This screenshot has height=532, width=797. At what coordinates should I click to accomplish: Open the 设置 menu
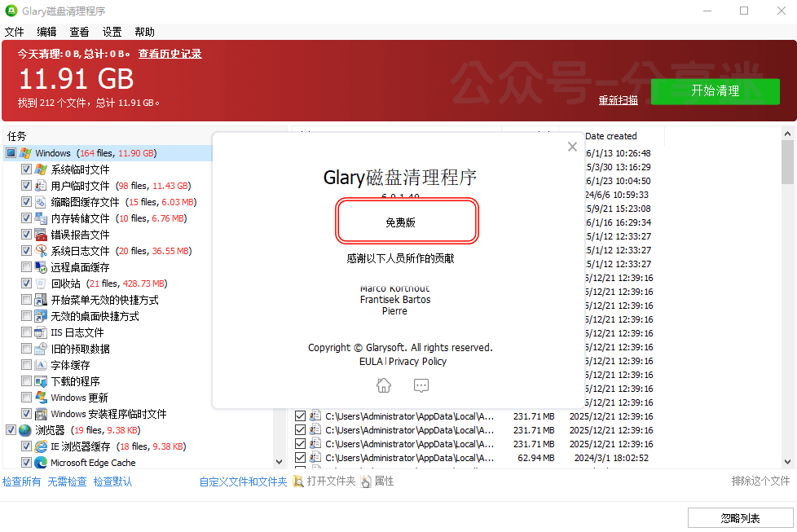pyautogui.click(x=112, y=32)
